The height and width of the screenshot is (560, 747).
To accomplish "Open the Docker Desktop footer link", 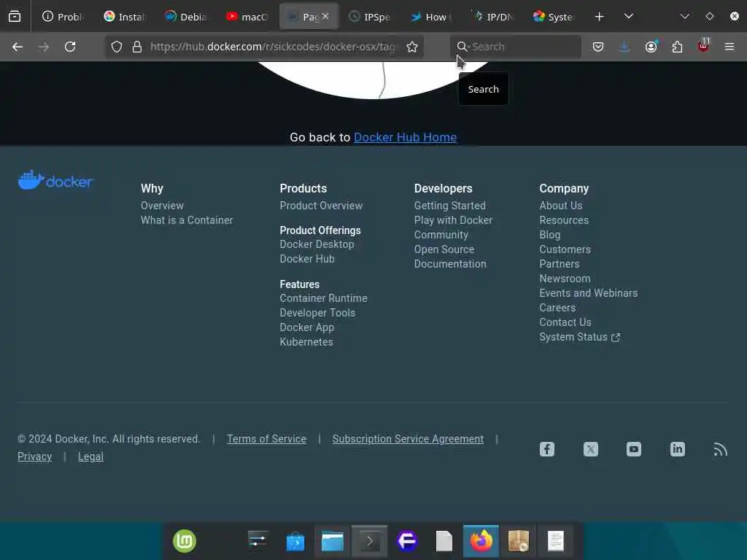I will 317,244.
